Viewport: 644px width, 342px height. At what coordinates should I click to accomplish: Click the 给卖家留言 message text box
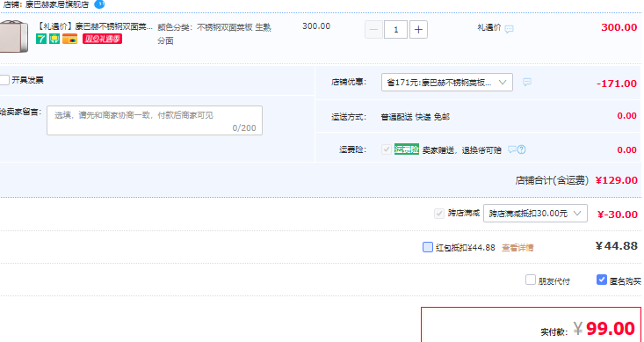pyautogui.click(x=155, y=120)
